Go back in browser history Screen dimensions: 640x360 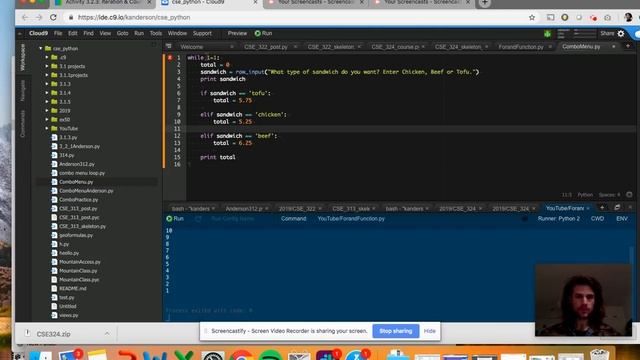click(x=25, y=18)
